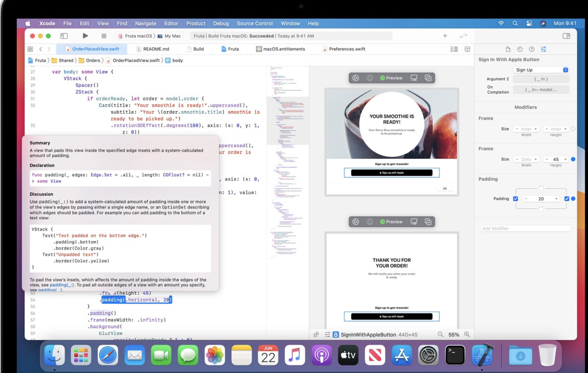588x373 pixels.
Task: Click the OK button in the preview
Action: (445, 188)
